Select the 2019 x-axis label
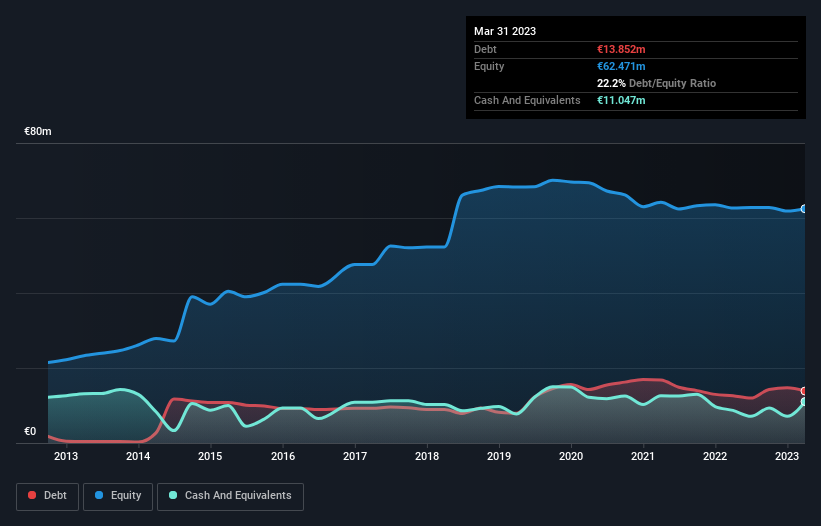 pyautogui.click(x=499, y=456)
